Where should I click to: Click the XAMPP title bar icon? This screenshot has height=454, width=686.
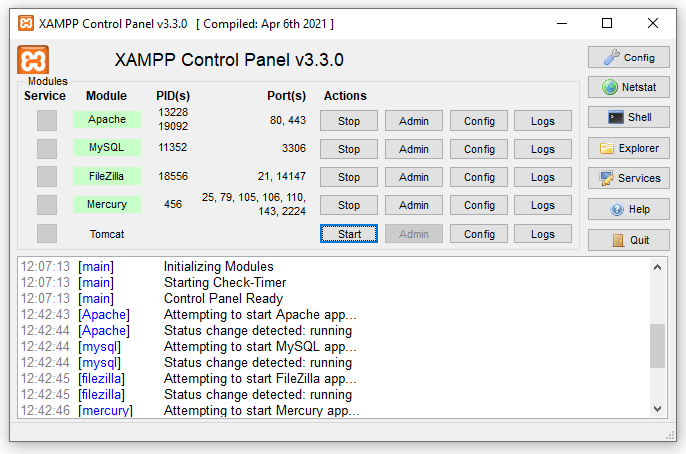pyautogui.click(x=26, y=23)
